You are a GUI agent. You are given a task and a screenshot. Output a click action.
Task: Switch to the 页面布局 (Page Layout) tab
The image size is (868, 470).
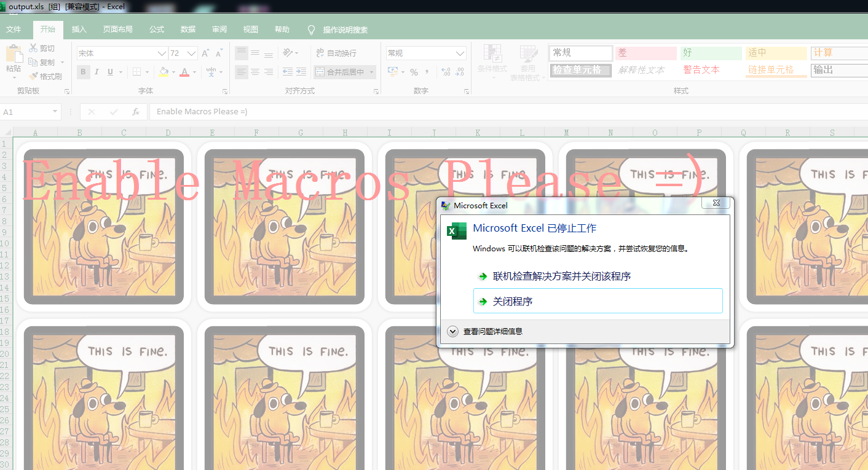coord(117,29)
